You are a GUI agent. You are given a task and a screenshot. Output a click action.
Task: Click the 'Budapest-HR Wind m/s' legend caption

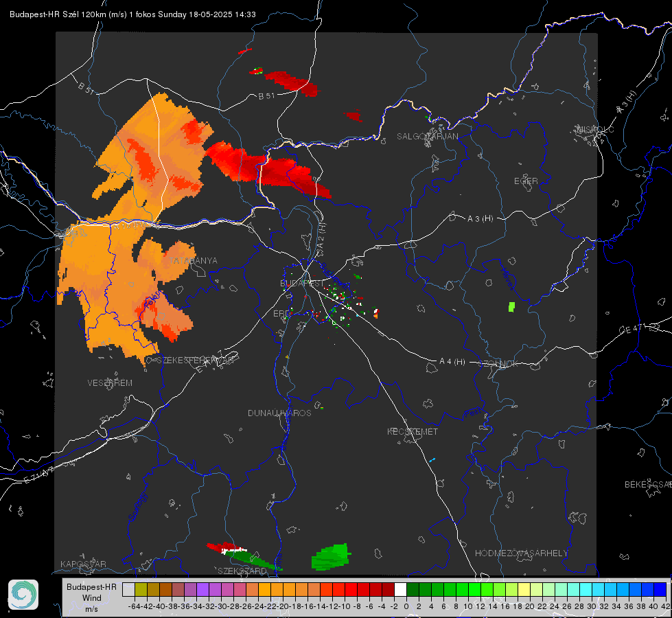pos(91,598)
